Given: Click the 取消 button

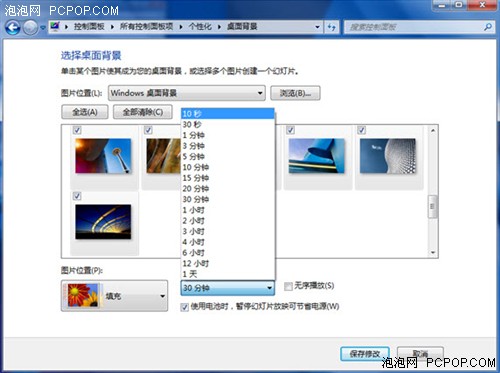Looking at the screenshot, I should click(420, 354).
